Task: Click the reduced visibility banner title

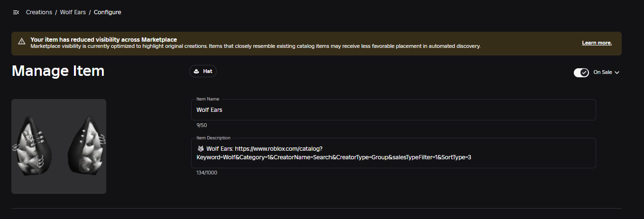Action: 103,40
